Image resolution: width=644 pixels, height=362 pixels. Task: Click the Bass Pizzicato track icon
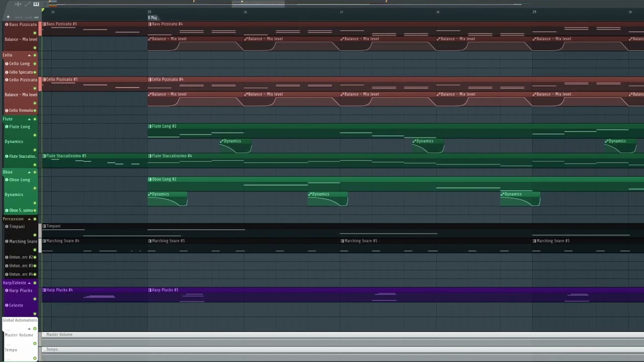[7, 24]
